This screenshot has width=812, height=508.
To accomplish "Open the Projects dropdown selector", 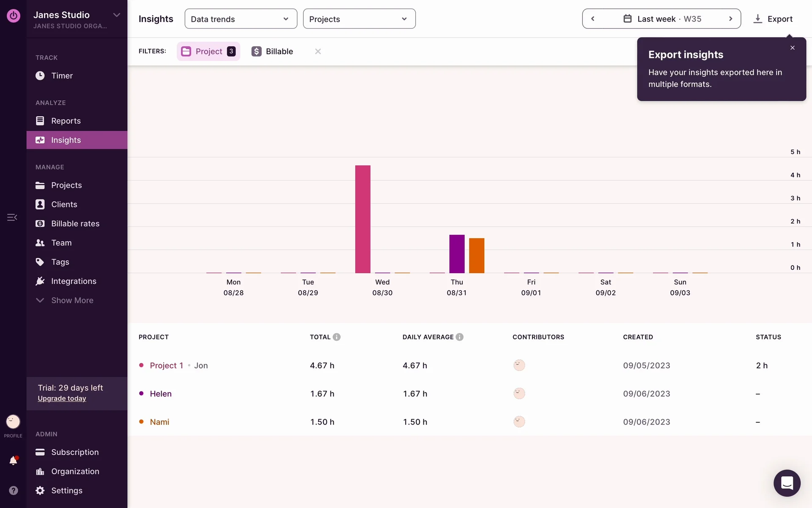I will 359,19.
